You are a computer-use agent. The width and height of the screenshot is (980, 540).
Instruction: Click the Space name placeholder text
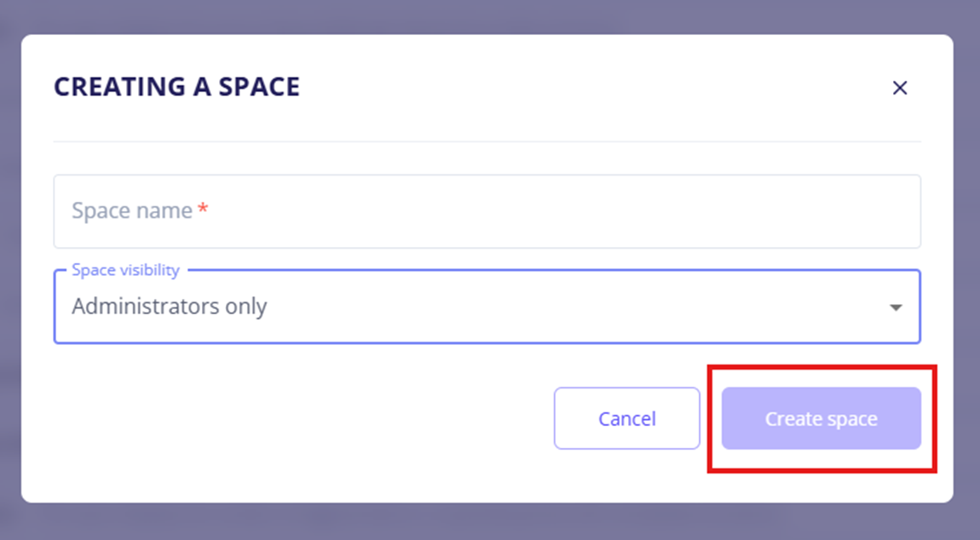132,211
